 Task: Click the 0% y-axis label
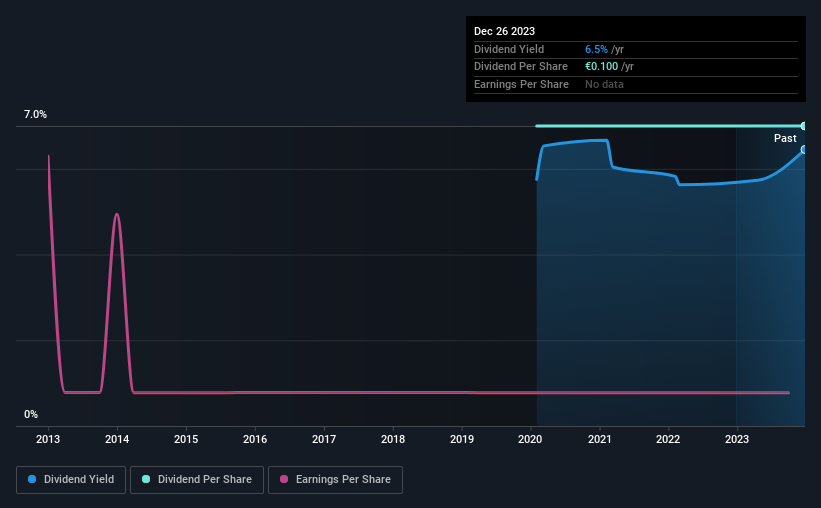[x=31, y=414]
